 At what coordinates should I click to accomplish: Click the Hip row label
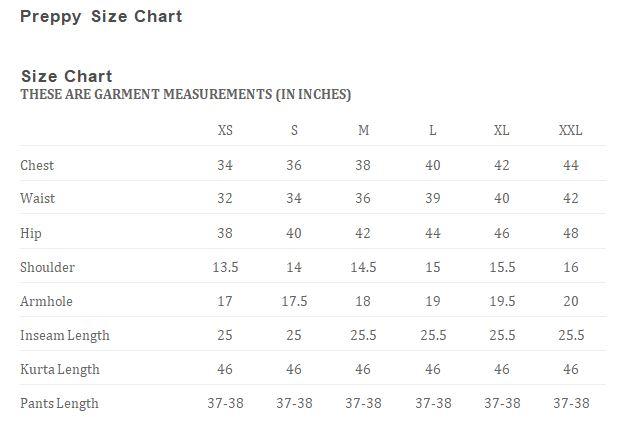31,233
